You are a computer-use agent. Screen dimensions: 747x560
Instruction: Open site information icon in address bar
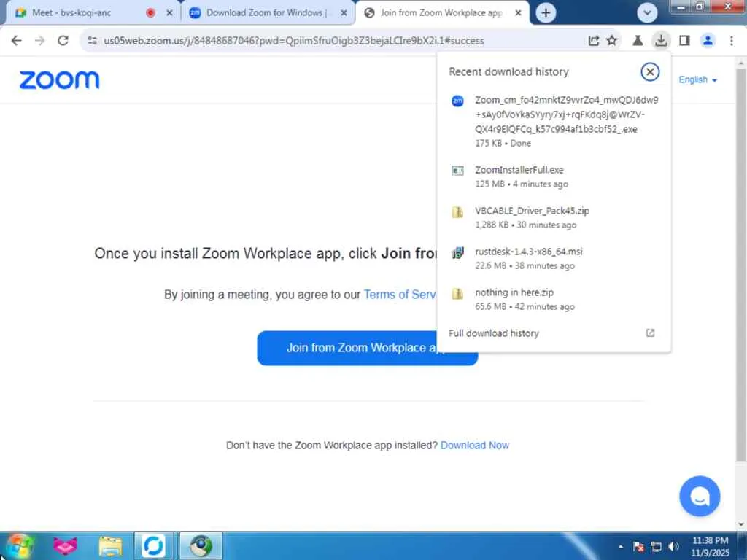coord(93,41)
